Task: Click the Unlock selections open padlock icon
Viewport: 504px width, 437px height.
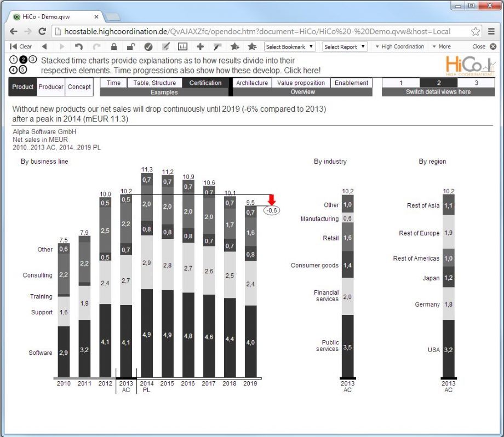Action: 130,47
